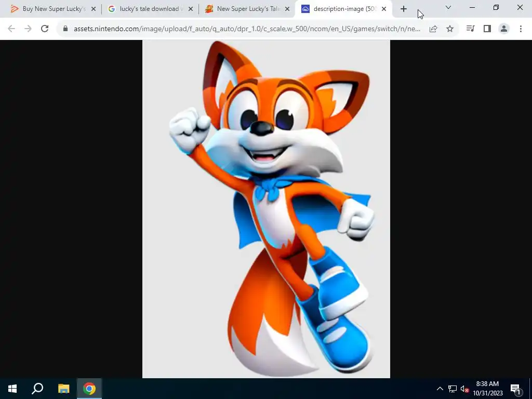The width and height of the screenshot is (532, 399).
Task: Open the Chrome profile menu
Action: [x=504, y=29]
